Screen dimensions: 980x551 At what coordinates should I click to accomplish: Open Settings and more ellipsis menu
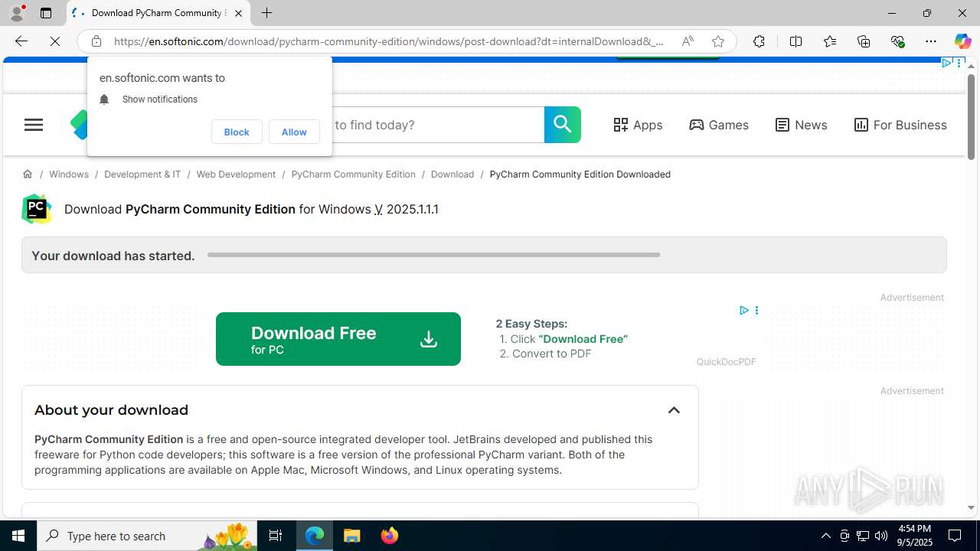pos(931,41)
